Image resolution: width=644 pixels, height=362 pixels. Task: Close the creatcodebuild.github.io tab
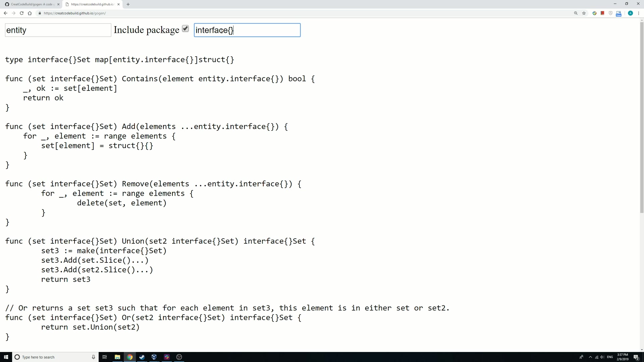click(118, 4)
